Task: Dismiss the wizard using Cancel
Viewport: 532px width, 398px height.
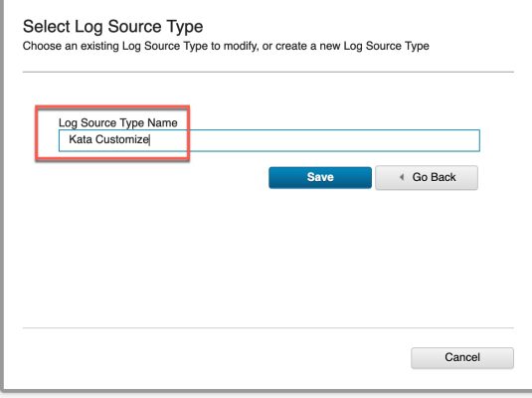Action: [x=462, y=357]
